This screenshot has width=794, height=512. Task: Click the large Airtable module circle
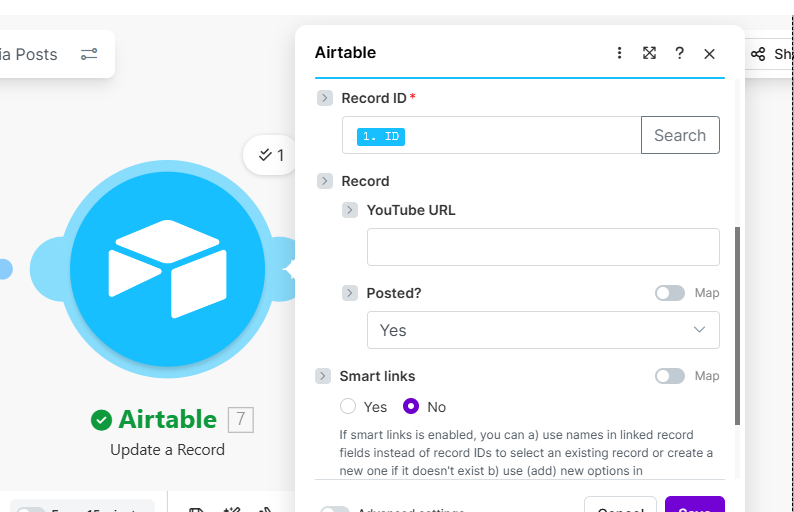pyautogui.click(x=168, y=269)
